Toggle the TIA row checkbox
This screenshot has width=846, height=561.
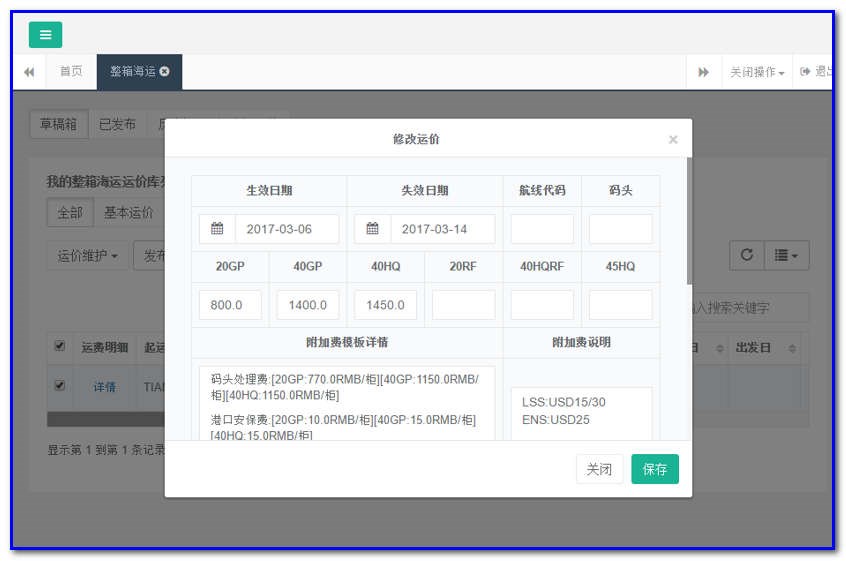[60, 385]
